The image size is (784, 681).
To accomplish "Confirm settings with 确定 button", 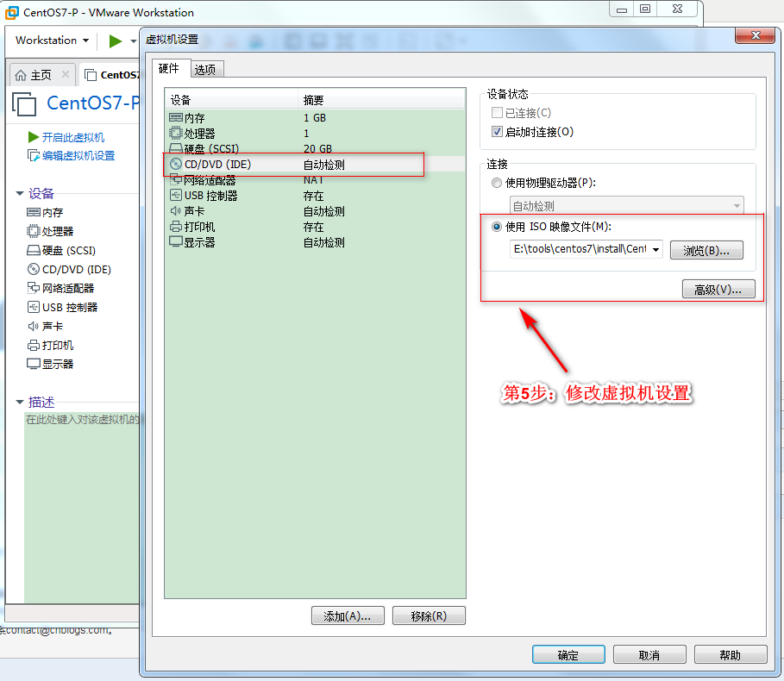I will point(568,654).
